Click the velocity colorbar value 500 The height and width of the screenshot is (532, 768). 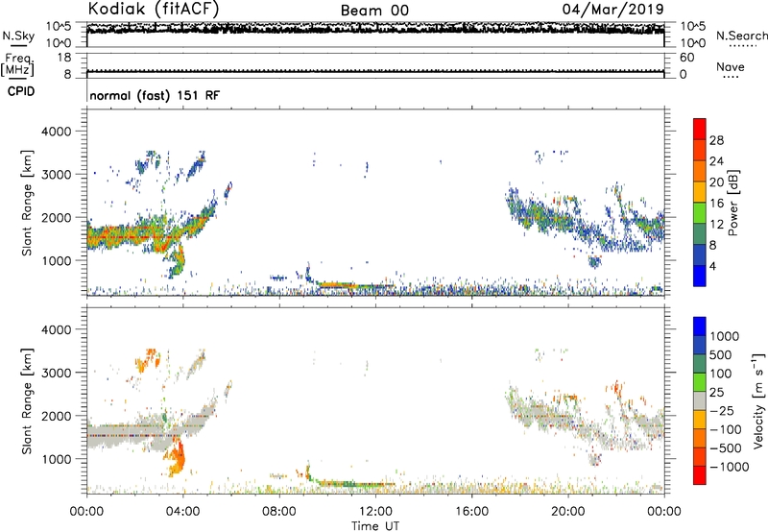(x=721, y=354)
